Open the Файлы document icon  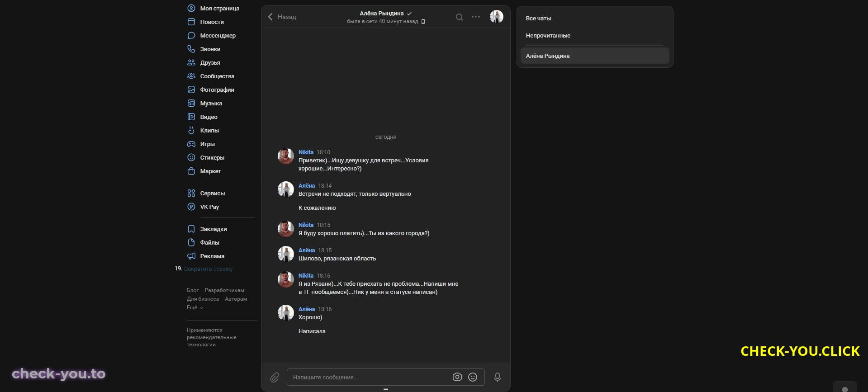click(191, 242)
